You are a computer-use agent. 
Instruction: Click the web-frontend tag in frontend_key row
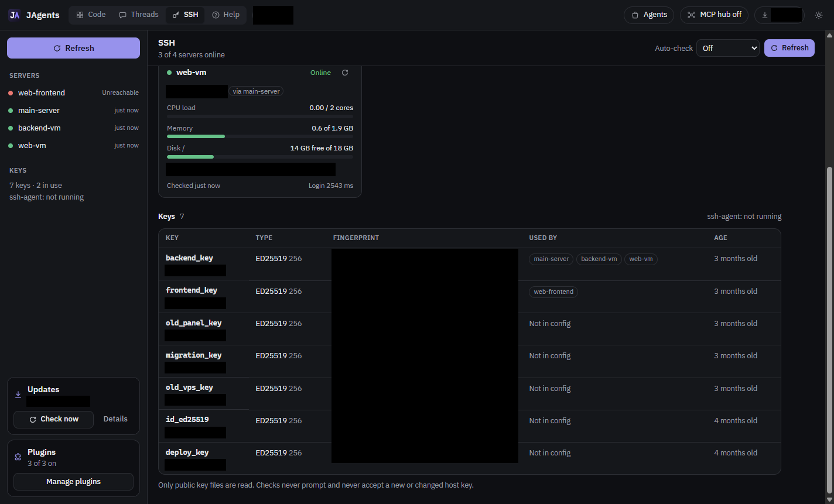(553, 292)
